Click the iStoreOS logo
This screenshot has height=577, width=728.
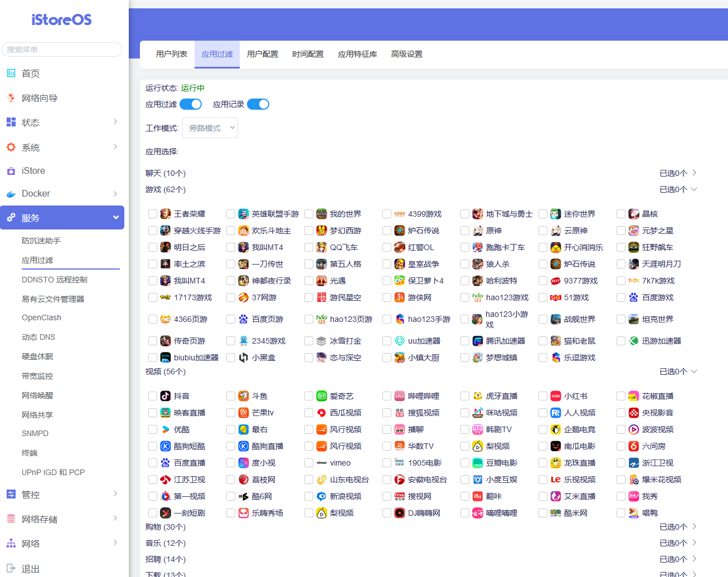click(x=62, y=20)
